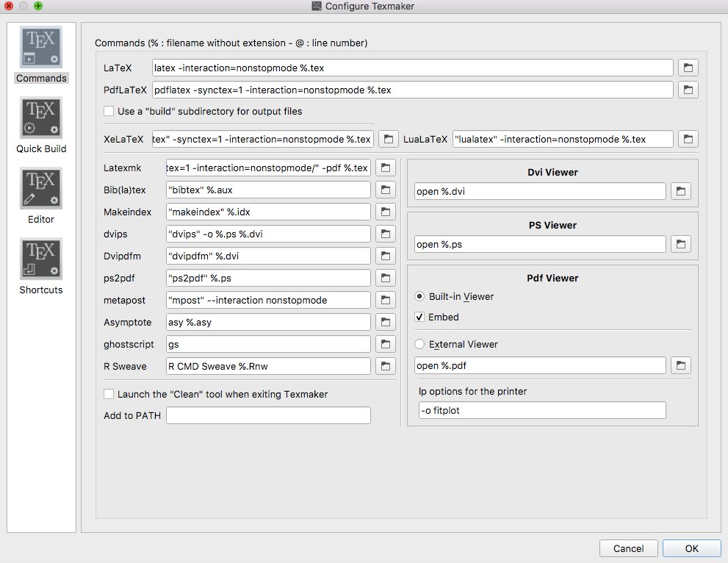Click the Bib(la)tex command field
728x563 pixels.
point(268,190)
